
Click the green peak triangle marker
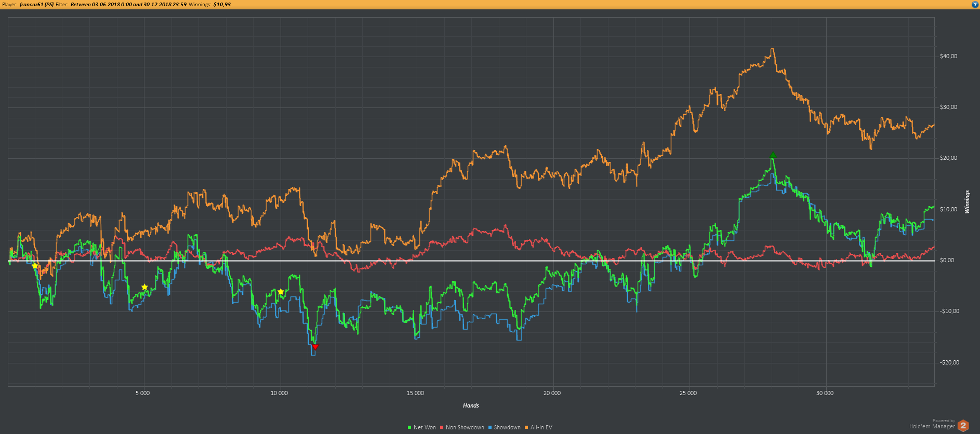point(773,155)
